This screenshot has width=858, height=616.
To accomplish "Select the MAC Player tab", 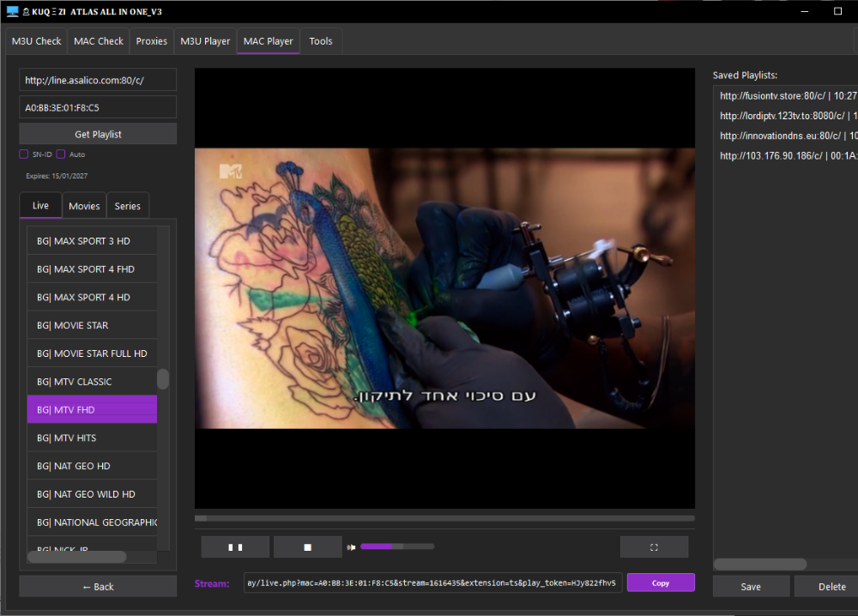I will [268, 41].
